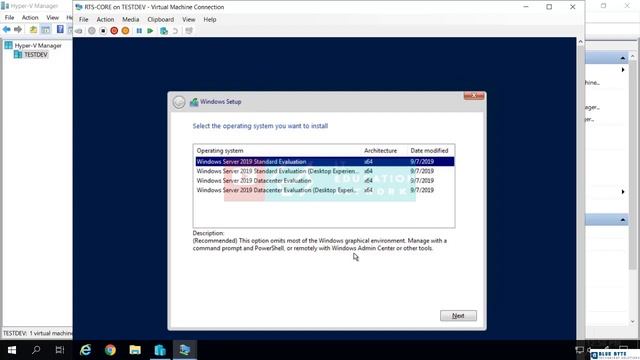Click the Next button in Windows Setup
640x360 pixels.
[458, 316]
